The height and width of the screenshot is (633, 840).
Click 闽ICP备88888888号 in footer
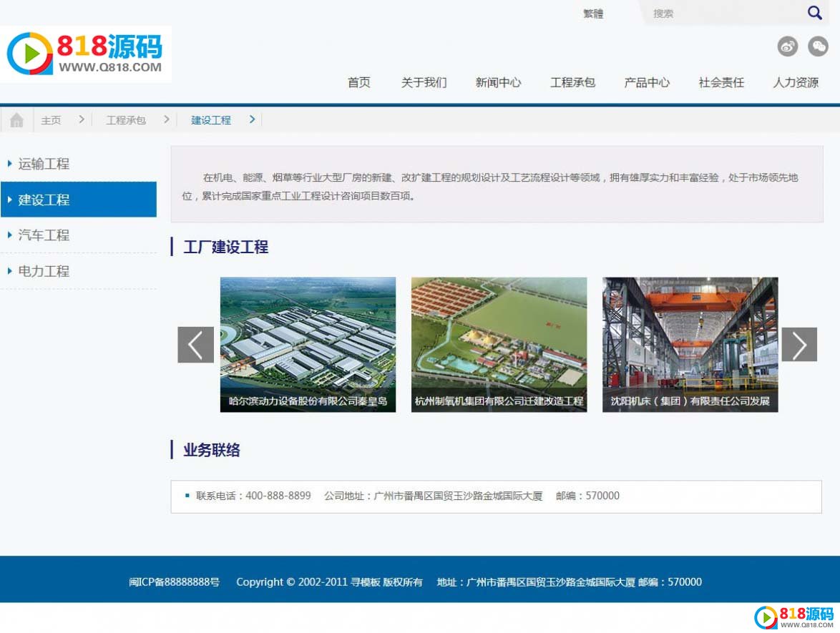[x=174, y=582]
